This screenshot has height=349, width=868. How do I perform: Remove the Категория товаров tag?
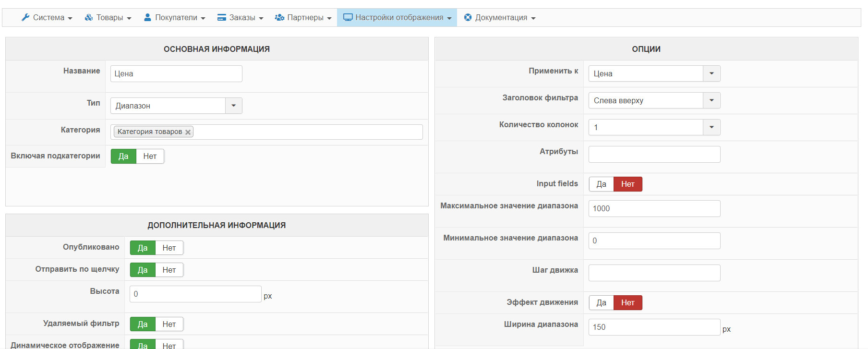[188, 132]
